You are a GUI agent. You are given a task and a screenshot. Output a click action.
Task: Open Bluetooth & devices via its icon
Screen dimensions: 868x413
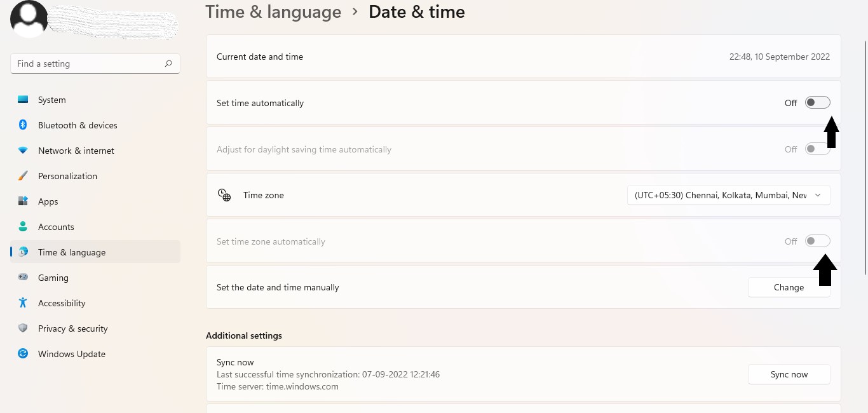click(23, 125)
